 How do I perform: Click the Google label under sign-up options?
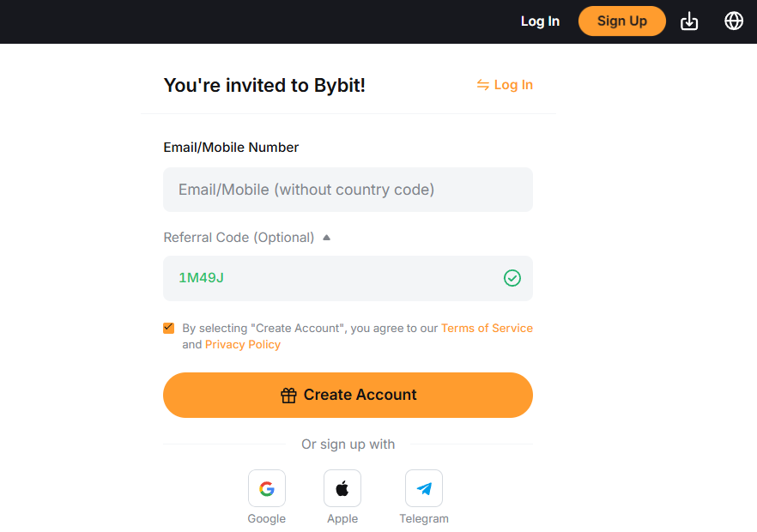coord(267,518)
